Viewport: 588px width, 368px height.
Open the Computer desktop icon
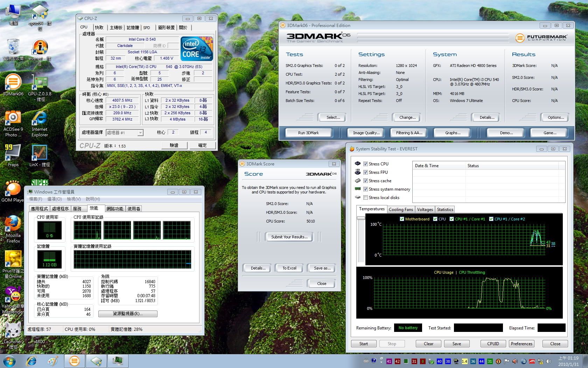(13, 14)
